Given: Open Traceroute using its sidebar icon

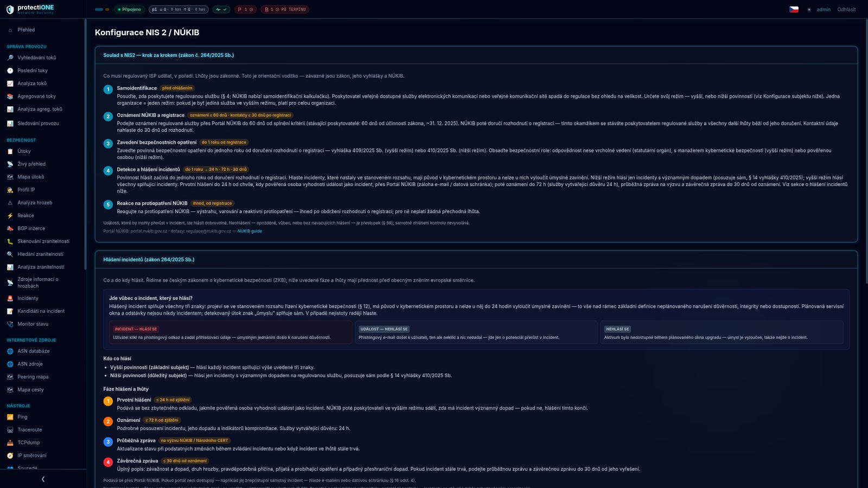Looking at the screenshot, I should pos(10,430).
